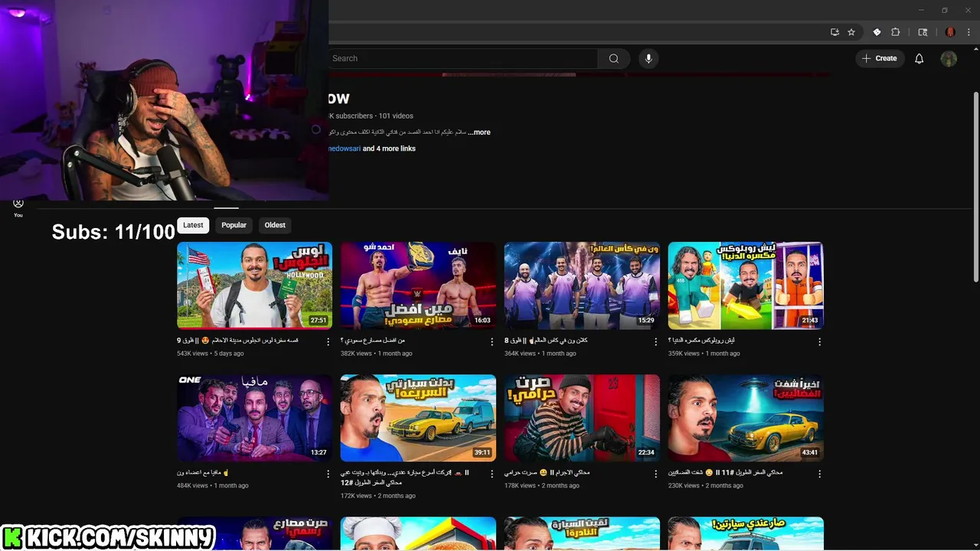Restore down the browser window
This screenshot has height=551, width=980.
pyautogui.click(x=945, y=10)
